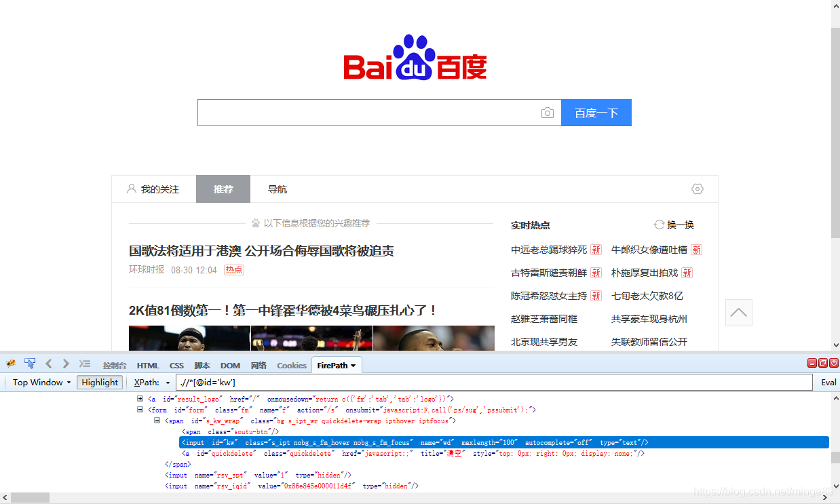The height and width of the screenshot is (504, 840).
Task: Select the span class="soutu-btn" row
Action: [x=231, y=431]
